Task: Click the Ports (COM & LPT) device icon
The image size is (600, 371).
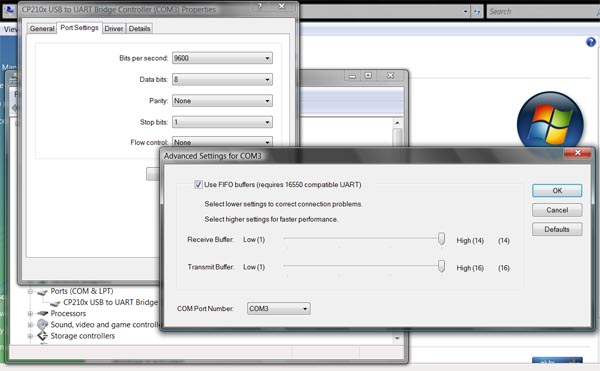Action: tap(42, 292)
